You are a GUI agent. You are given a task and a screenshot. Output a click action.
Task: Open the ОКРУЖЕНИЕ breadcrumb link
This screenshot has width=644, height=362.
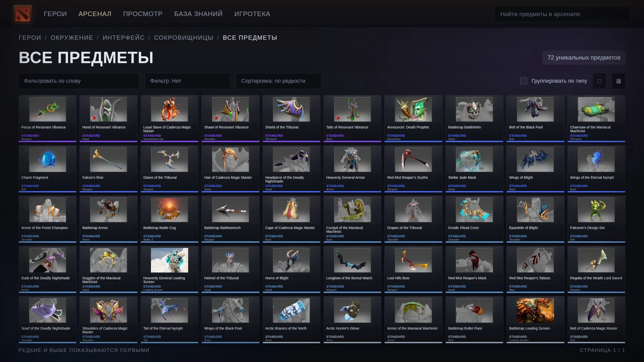click(72, 38)
